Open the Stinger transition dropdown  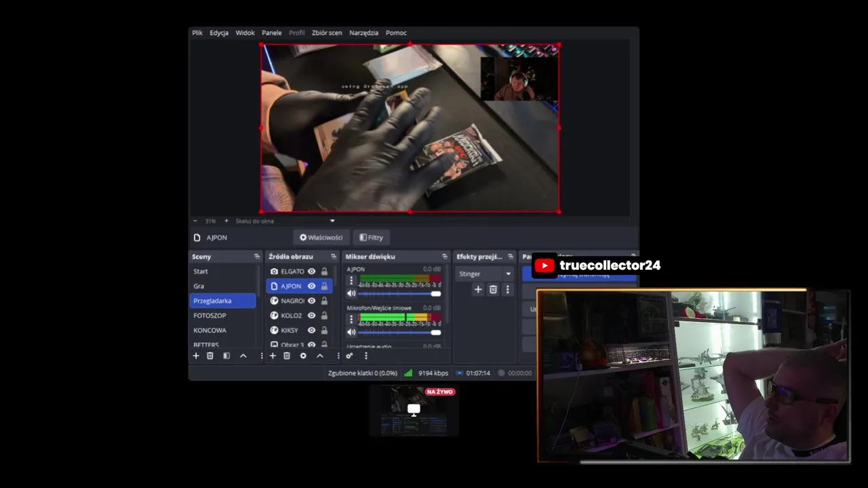(485, 274)
